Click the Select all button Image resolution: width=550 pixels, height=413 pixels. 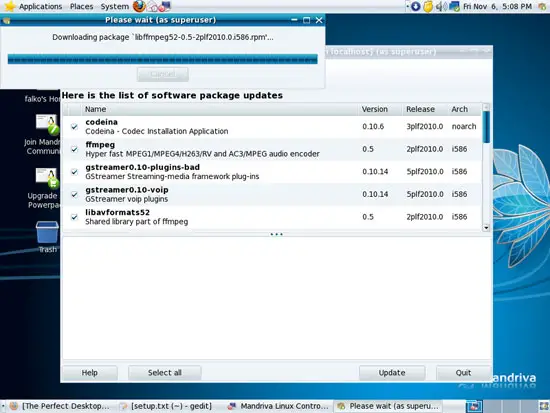(x=165, y=373)
